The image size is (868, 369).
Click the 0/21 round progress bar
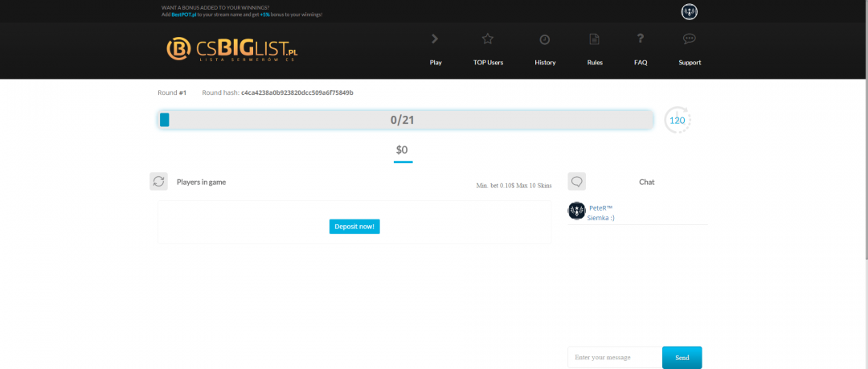pos(405,120)
